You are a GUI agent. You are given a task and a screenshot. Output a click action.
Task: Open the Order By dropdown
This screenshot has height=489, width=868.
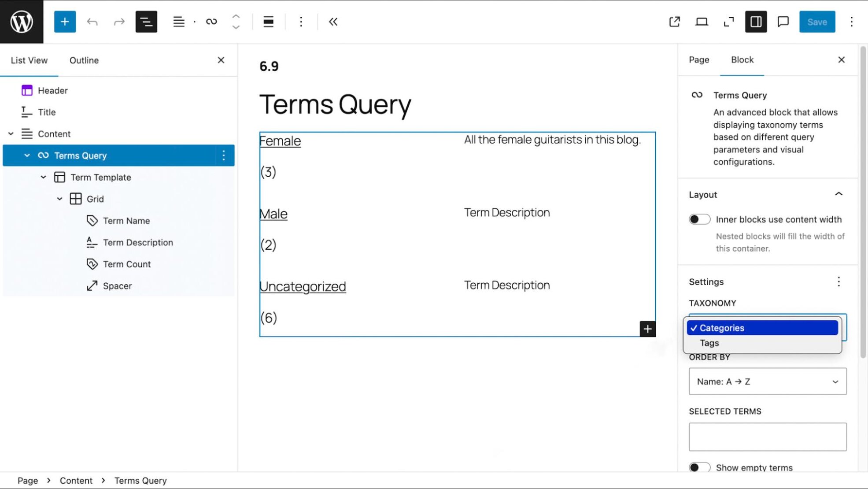[767, 382]
